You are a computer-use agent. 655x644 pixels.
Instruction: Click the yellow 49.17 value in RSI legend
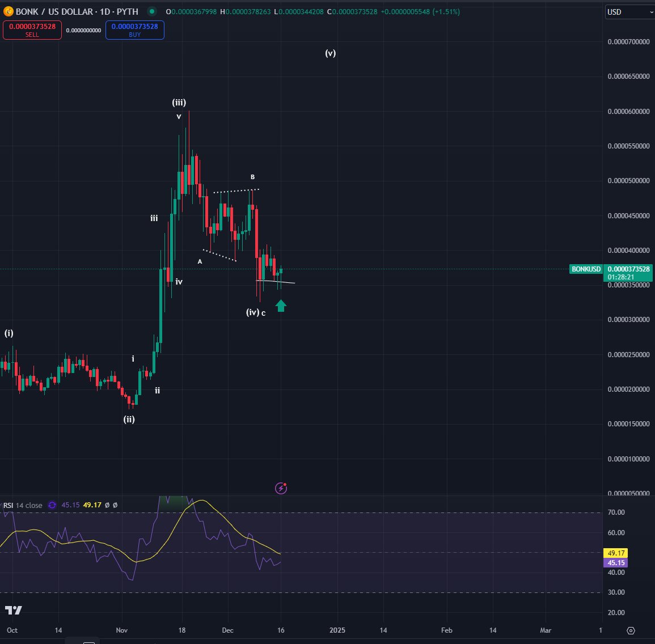click(92, 505)
